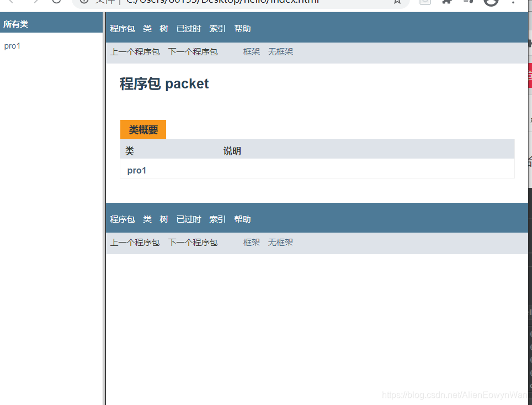The image size is (532, 405).
Task: Click the browser reload icon
Action: click(56, 1)
